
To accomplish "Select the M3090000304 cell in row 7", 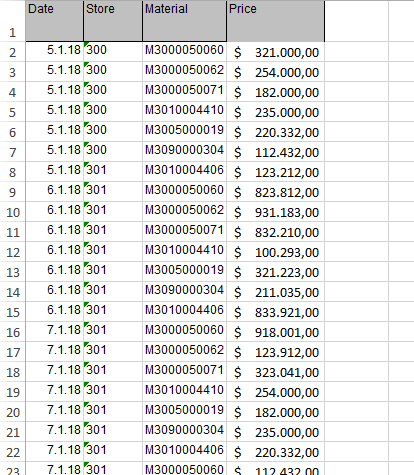I will click(184, 152).
